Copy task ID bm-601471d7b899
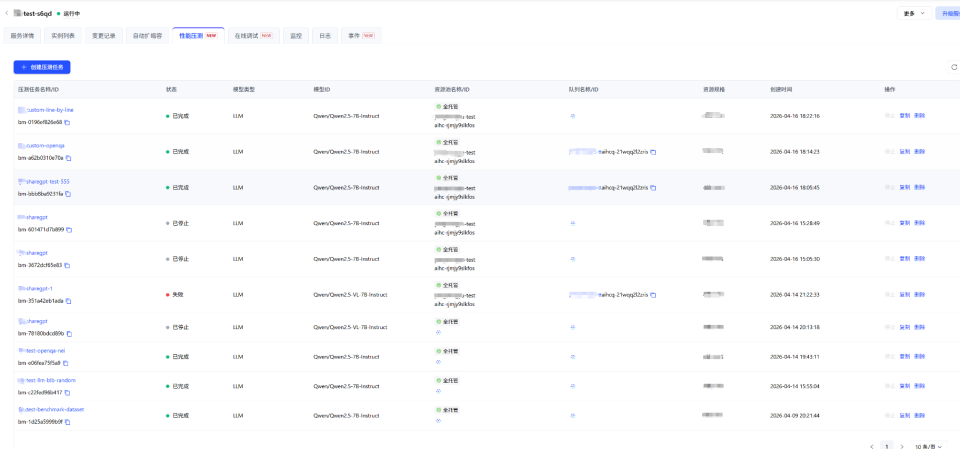Image resolution: width=960 pixels, height=449 pixels. tap(69, 230)
